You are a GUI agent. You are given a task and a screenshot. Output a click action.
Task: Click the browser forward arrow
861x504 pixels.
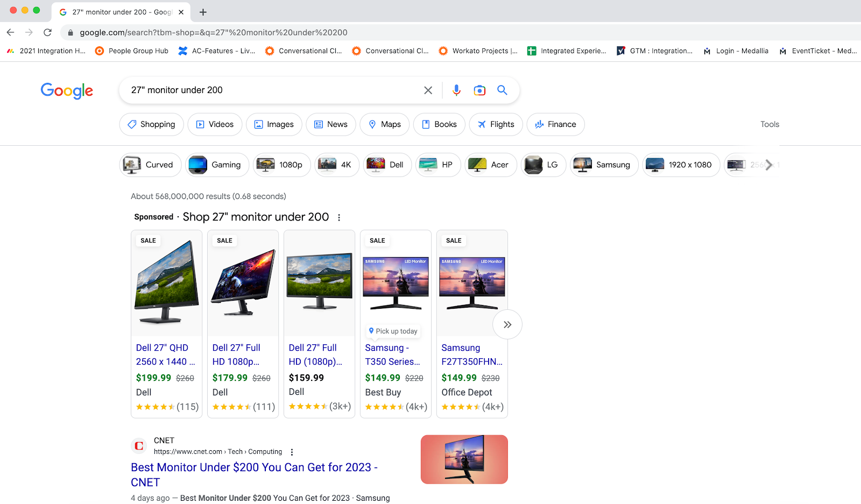[29, 32]
